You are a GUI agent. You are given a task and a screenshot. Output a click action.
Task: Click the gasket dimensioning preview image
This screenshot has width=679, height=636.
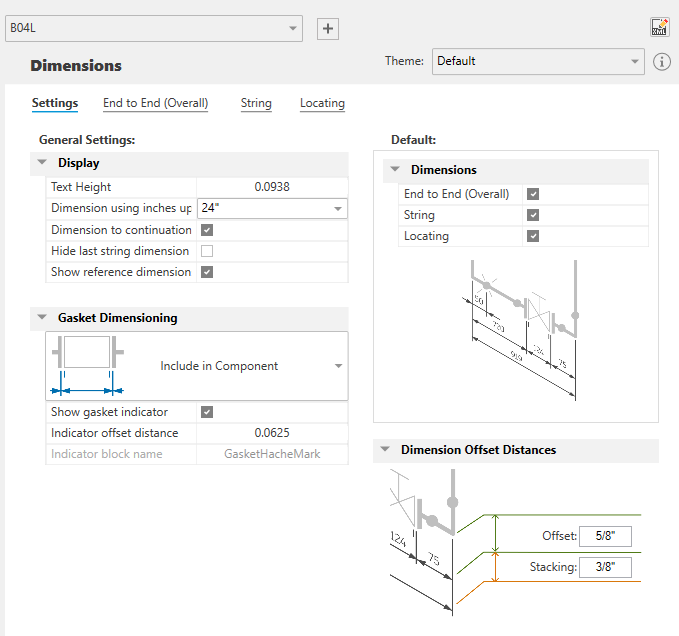point(87,366)
